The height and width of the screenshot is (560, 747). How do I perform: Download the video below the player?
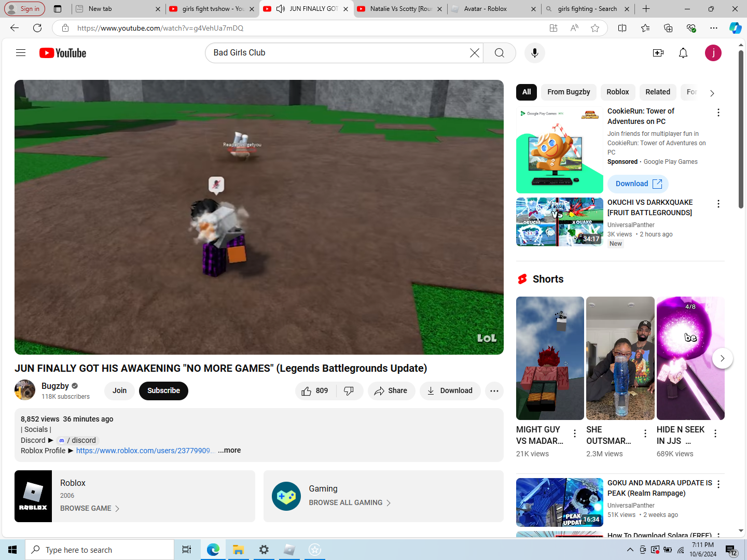coord(450,391)
